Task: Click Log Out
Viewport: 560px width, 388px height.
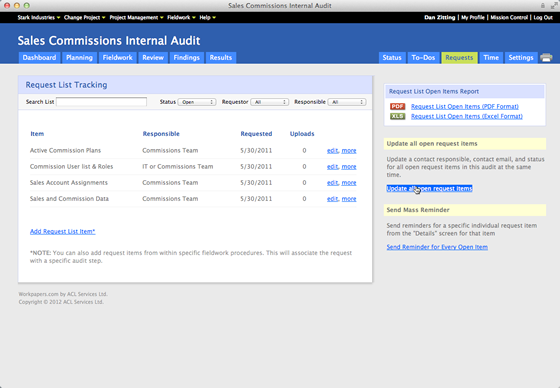Action: click(x=543, y=18)
